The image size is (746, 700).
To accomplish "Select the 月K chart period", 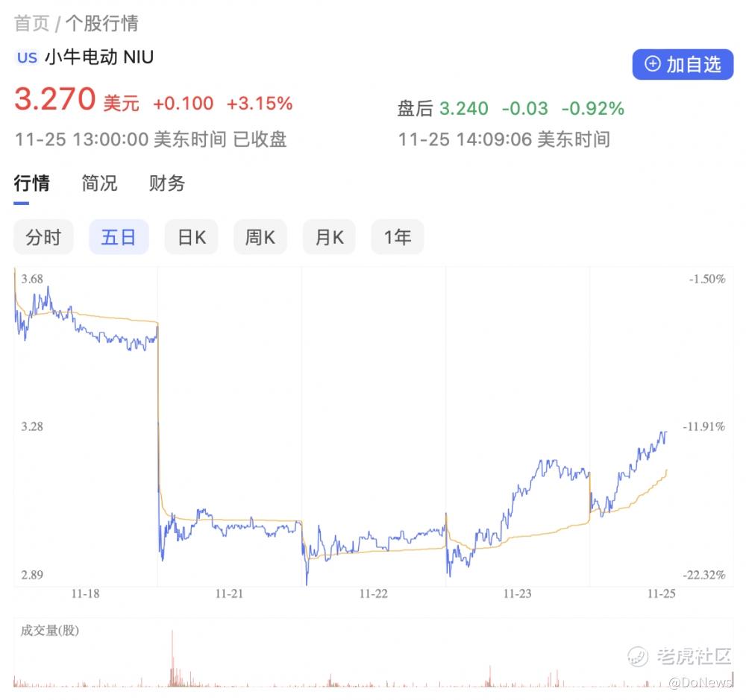I will pos(329,238).
